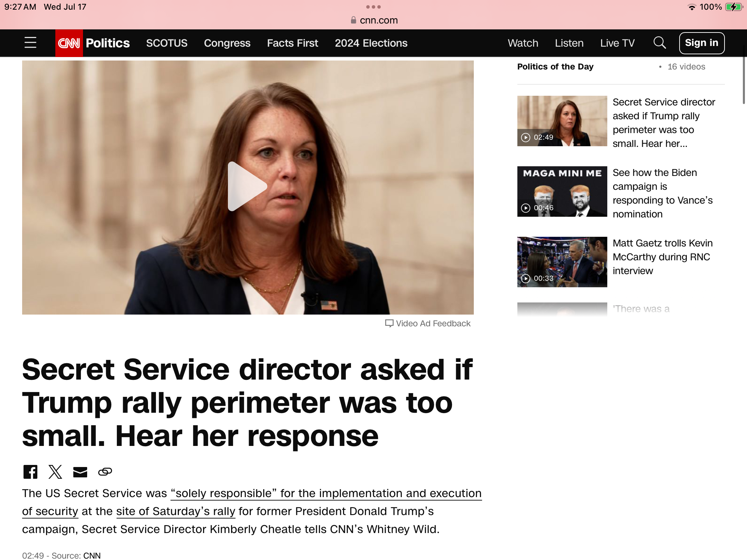Tap the three-dot multitasking indicator

coord(373,7)
